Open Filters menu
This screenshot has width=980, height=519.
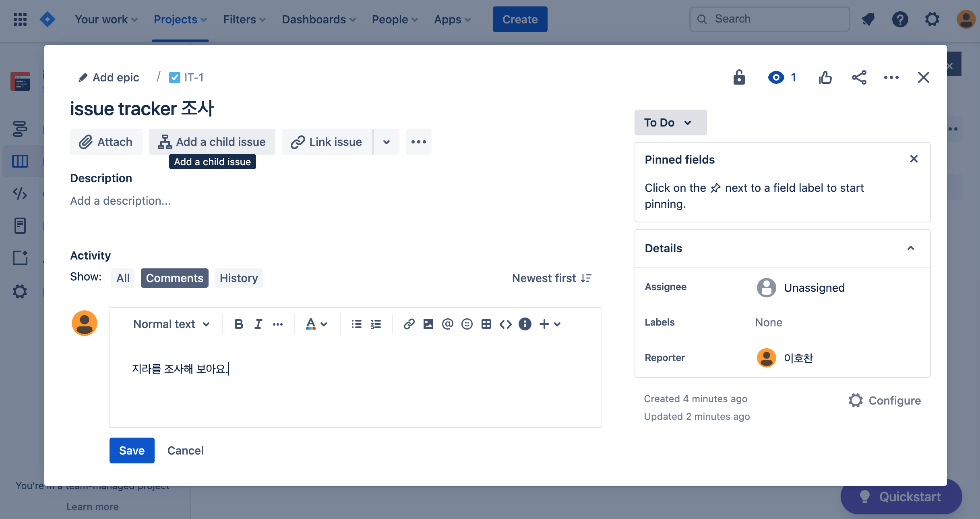(x=244, y=19)
